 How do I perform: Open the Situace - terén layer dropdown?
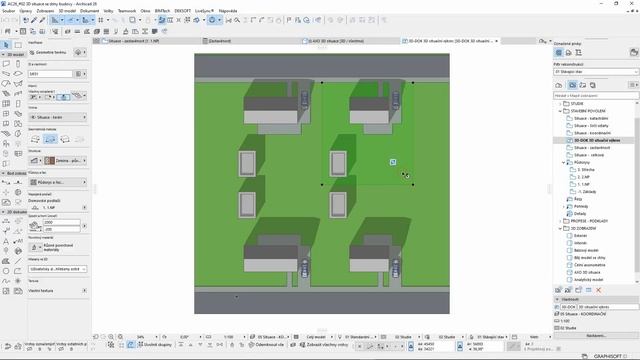(58, 117)
